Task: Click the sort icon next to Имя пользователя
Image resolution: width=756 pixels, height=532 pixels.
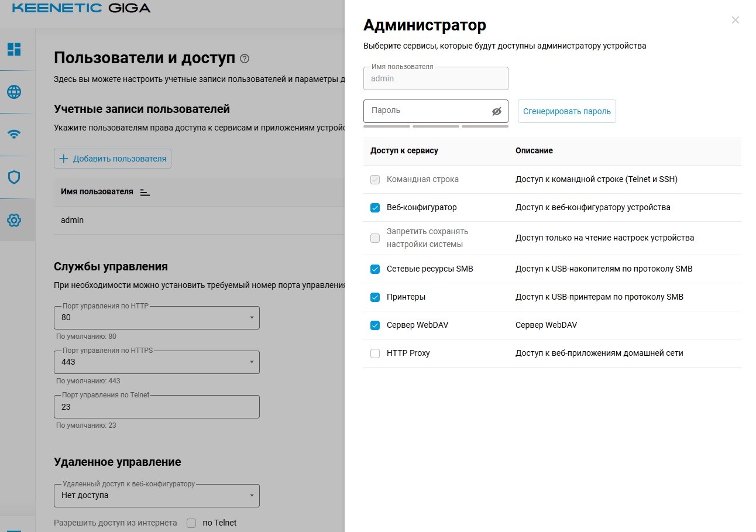Action: tap(145, 192)
